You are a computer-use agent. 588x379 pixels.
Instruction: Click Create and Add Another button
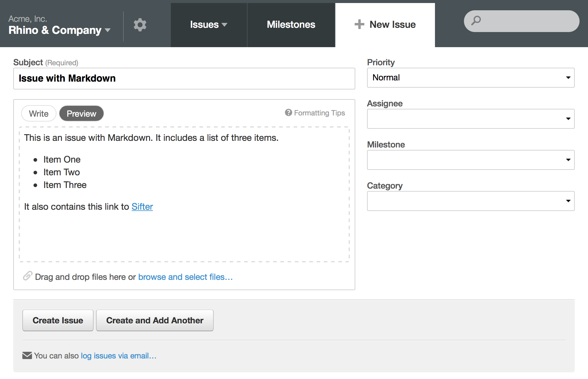(x=155, y=320)
